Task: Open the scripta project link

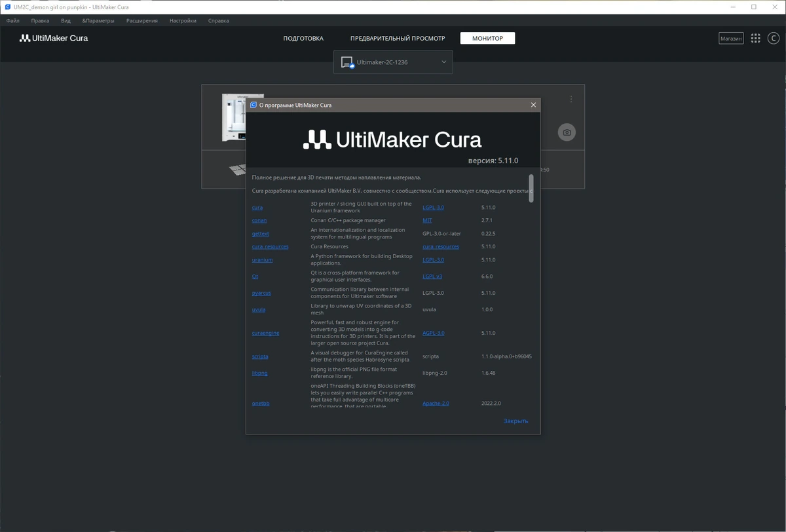Action: pyautogui.click(x=260, y=356)
